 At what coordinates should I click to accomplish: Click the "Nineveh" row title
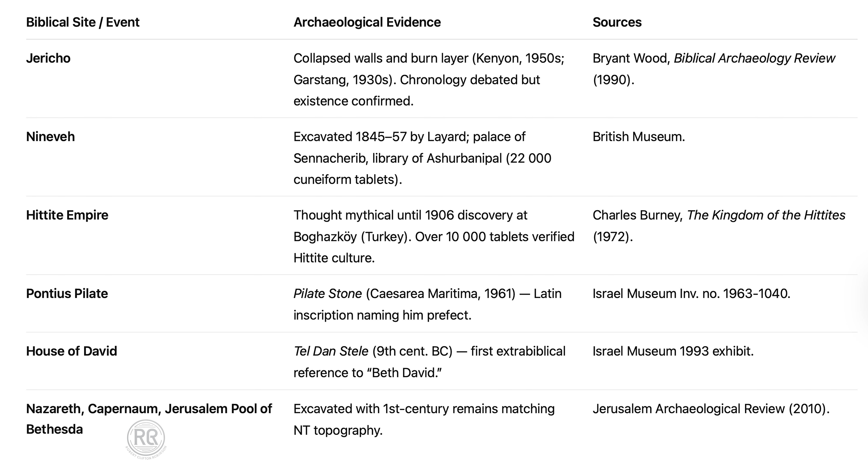tap(50, 137)
